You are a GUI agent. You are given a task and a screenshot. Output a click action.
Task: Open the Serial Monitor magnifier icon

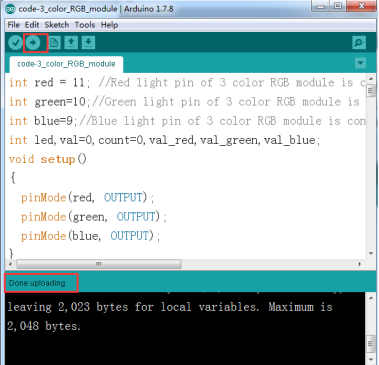(359, 43)
